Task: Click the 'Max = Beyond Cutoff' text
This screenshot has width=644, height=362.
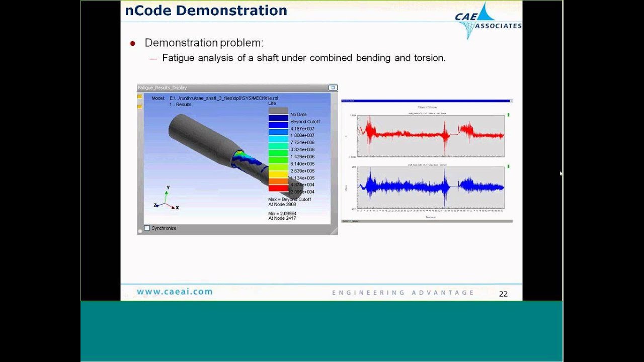Action: 289,200
